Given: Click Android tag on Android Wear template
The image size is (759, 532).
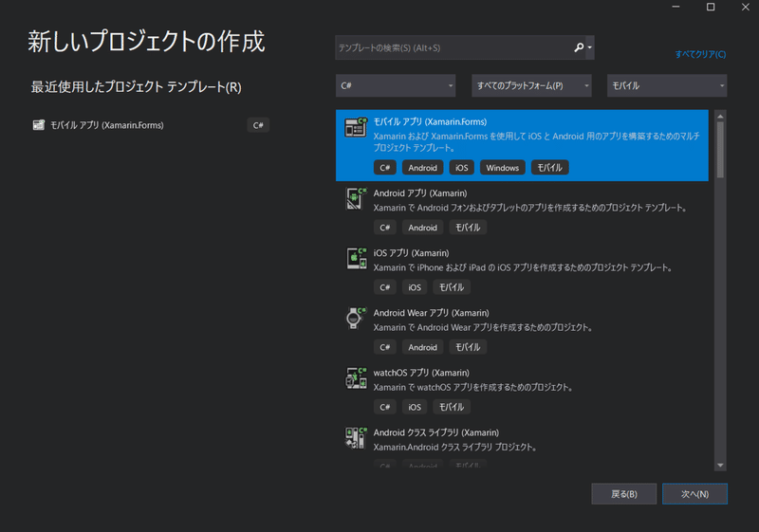Looking at the screenshot, I should pyautogui.click(x=422, y=347).
